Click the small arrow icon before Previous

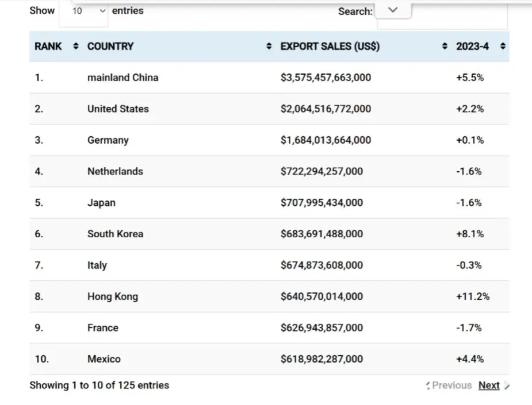(x=428, y=386)
